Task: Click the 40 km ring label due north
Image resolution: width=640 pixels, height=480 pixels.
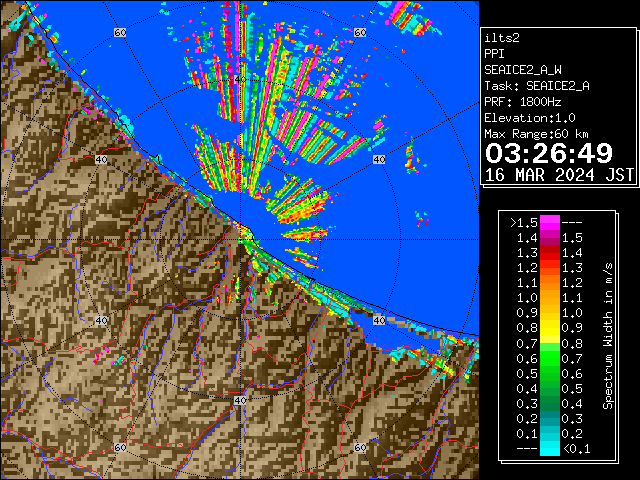Action: coord(240,79)
